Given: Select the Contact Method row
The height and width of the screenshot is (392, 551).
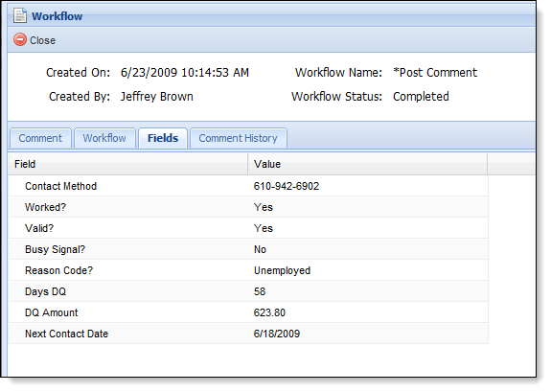Looking at the screenshot, I should pos(248,186).
